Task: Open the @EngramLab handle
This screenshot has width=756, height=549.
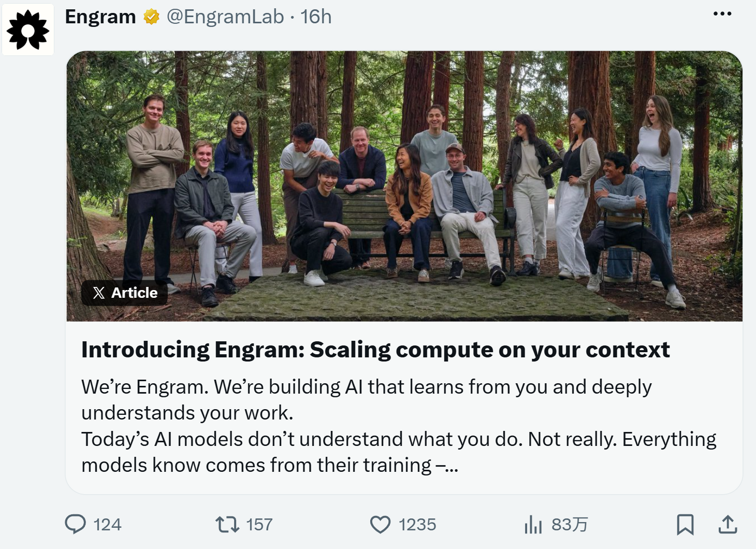Action: 225,17
